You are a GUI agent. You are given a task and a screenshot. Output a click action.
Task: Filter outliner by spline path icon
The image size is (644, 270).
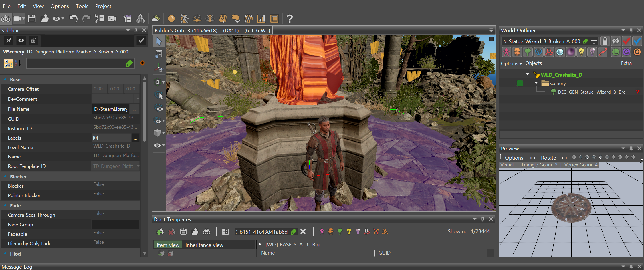coord(603,52)
